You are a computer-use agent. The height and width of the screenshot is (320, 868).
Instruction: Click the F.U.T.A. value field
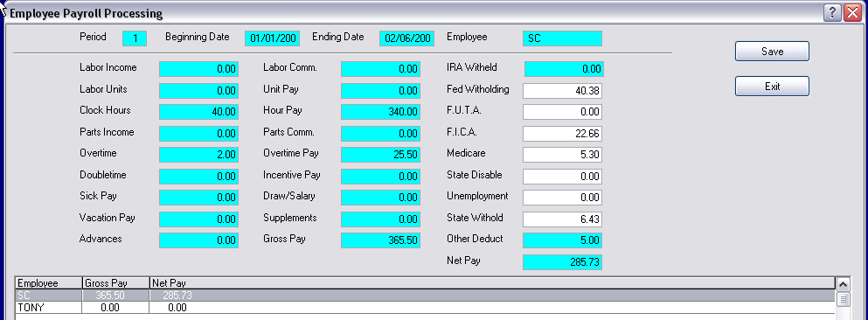(x=562, y=112)
